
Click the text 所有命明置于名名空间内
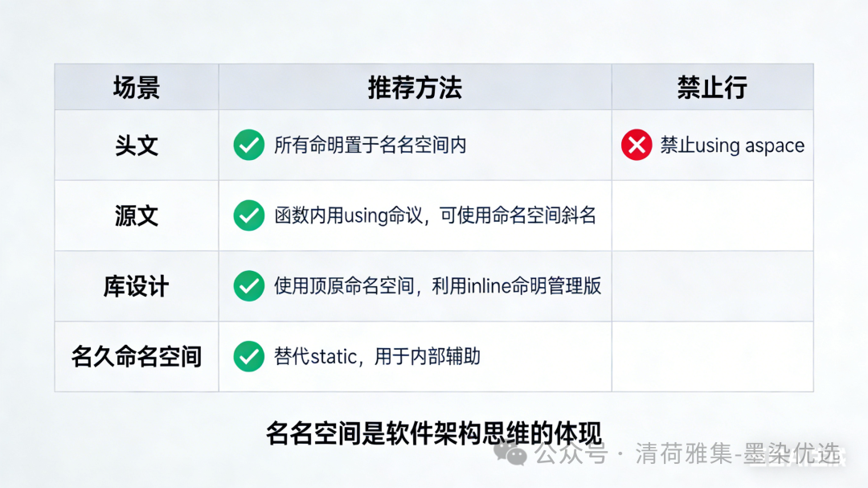(x=371, y=146)
